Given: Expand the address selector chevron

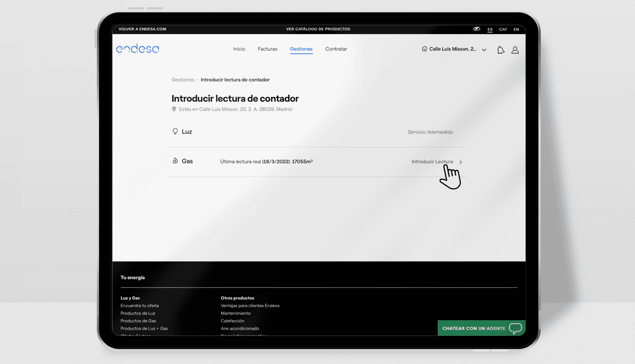Looking at the screenshot, I should pyautogui.click(x=484, y=50).
